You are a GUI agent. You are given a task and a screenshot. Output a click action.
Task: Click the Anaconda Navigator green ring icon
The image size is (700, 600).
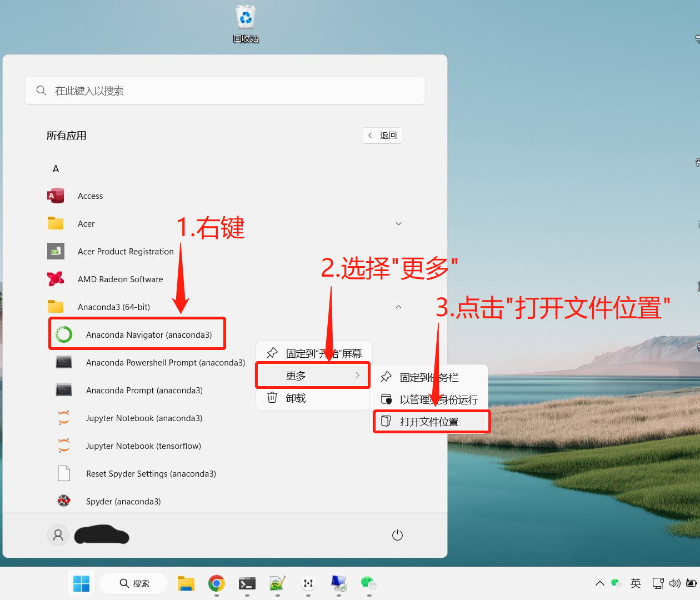[64, 334]
